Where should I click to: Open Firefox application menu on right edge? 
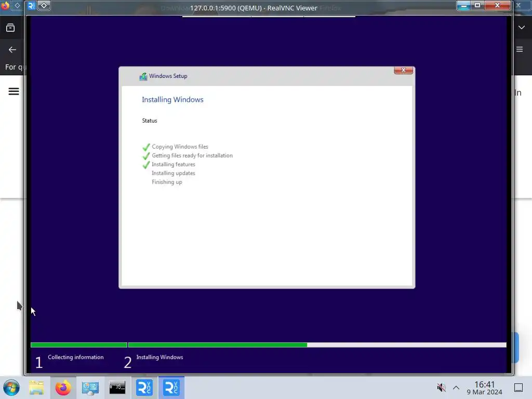pyautogui.click(x=520, y=49)
